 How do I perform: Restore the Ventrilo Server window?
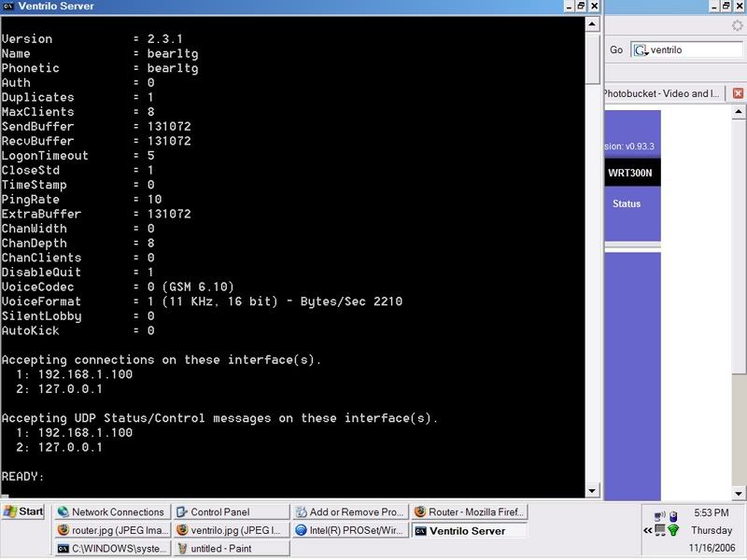(581, 6)
